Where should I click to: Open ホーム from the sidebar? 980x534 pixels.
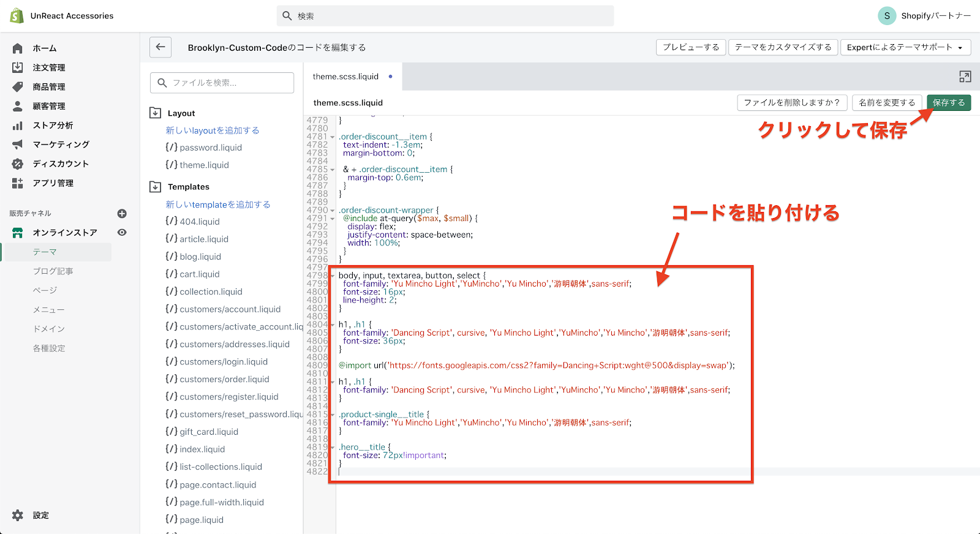pyautogui.click(x=45, y=48)
